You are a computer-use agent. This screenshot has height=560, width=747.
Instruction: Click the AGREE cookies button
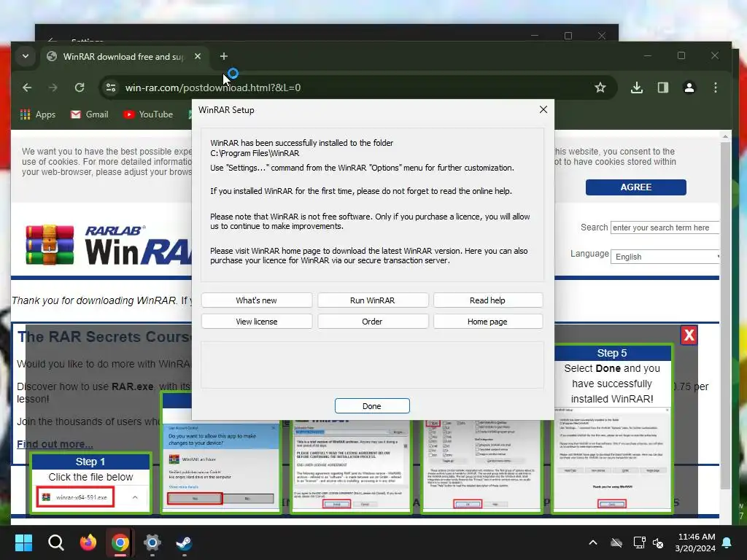coord(635,187)
